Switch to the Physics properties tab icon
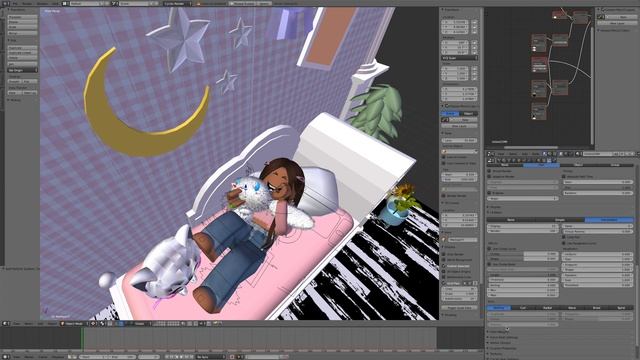640x360 pixels. [x=555, y=160]
